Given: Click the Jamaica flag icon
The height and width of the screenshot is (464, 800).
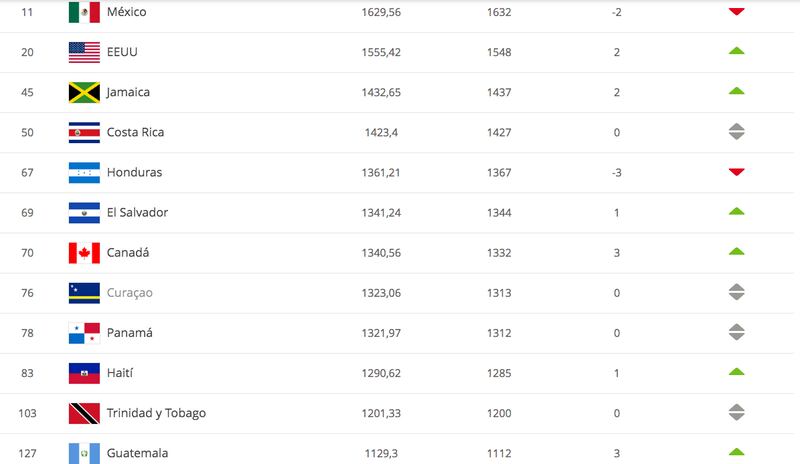Looking at the screenshot, I should [x=84, y=92].
